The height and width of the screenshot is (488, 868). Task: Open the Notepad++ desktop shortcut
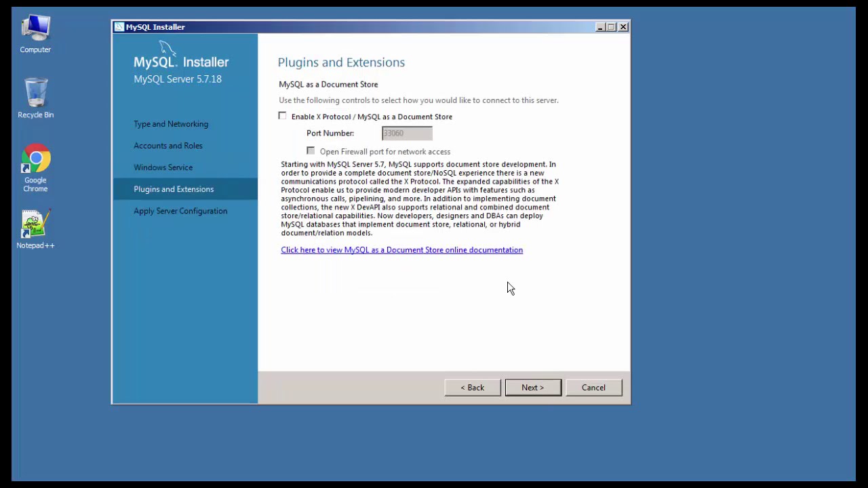click(35, 230)
